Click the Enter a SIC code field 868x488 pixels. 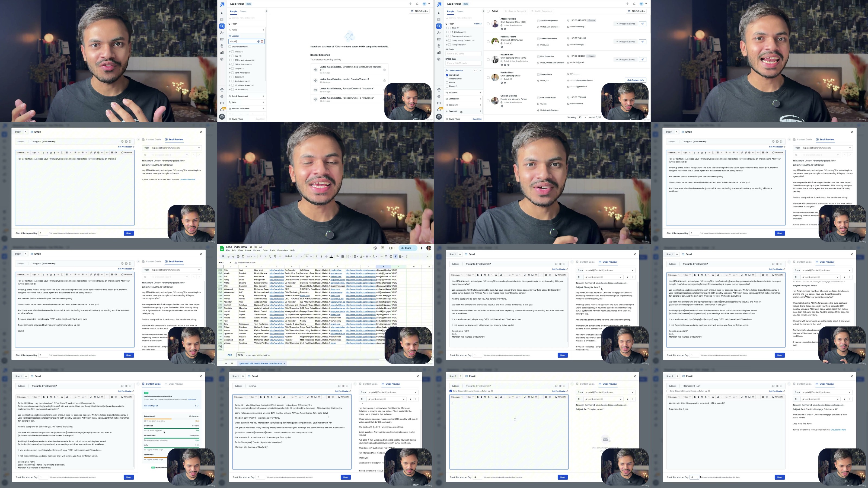click(463, 54)
